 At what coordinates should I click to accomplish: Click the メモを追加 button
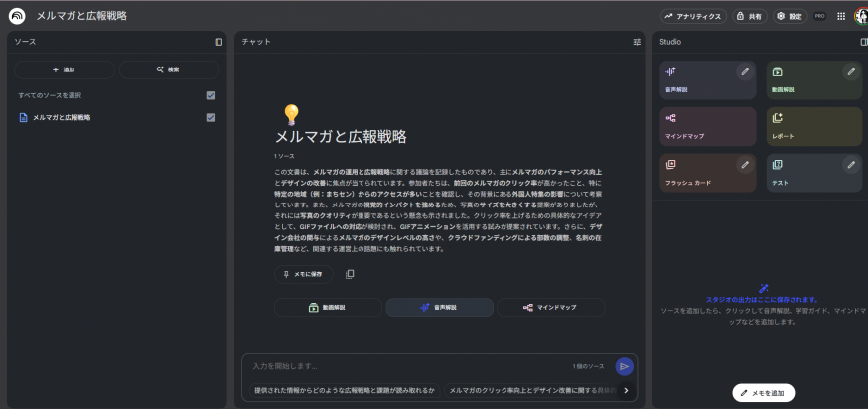763,393
